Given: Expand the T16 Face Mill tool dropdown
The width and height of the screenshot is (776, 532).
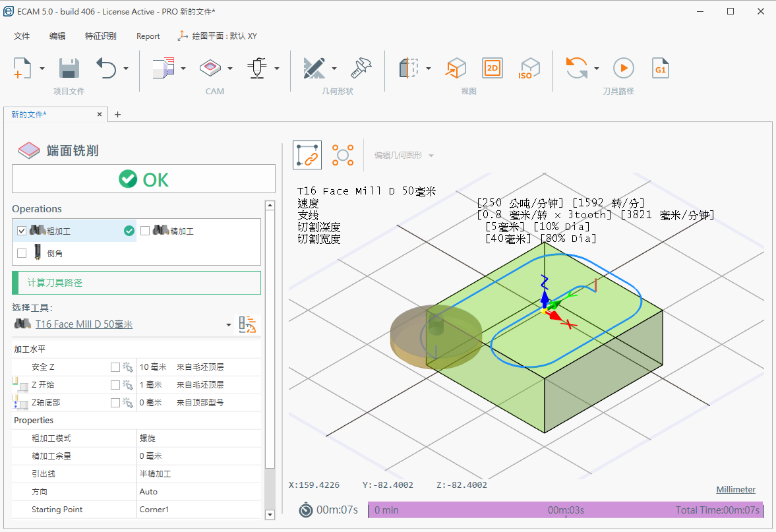Looking at the screenshot, I should [x=229, y=325].
